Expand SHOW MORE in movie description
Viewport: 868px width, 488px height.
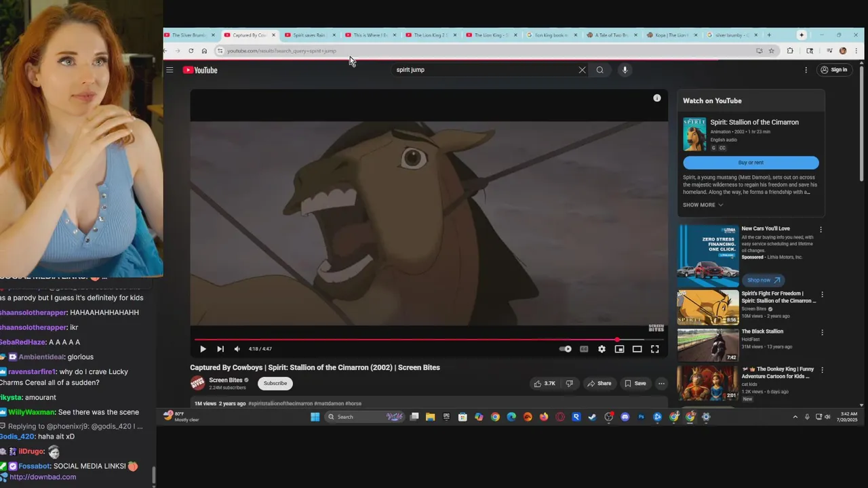pos(703,205)
